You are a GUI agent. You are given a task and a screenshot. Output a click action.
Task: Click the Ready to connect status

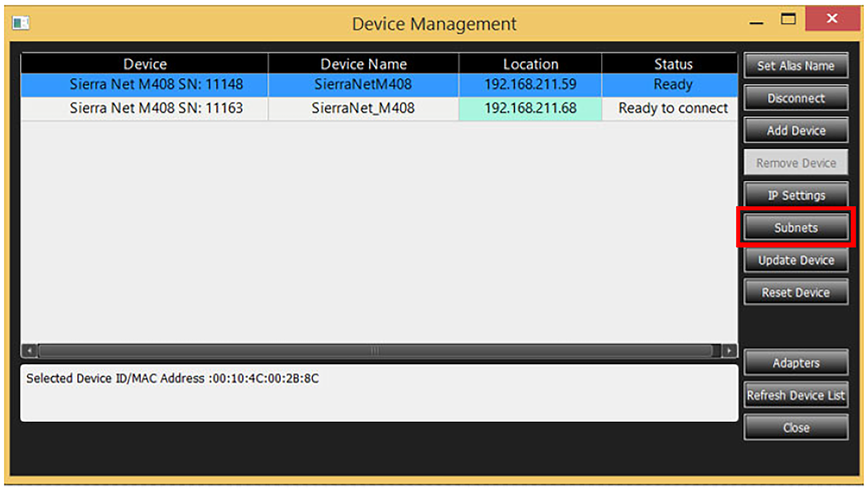pyautogui.click(x=670, y=109)
